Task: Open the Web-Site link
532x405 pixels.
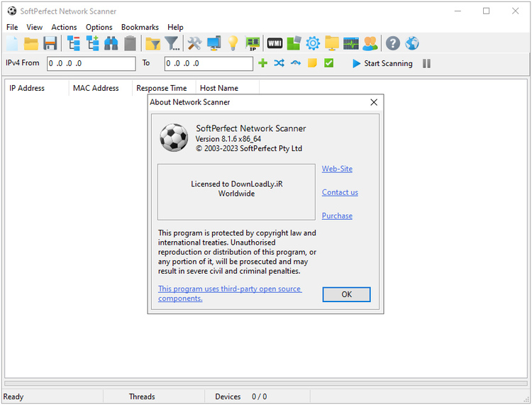Action: [337, 169]
